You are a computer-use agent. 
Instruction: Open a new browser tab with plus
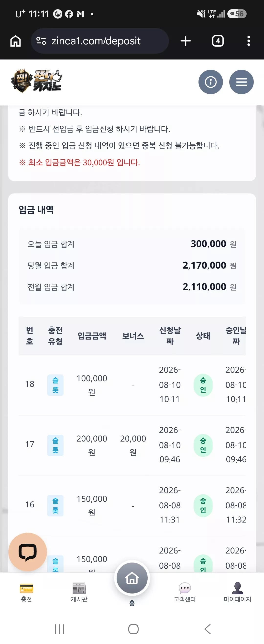pos(186,41)
